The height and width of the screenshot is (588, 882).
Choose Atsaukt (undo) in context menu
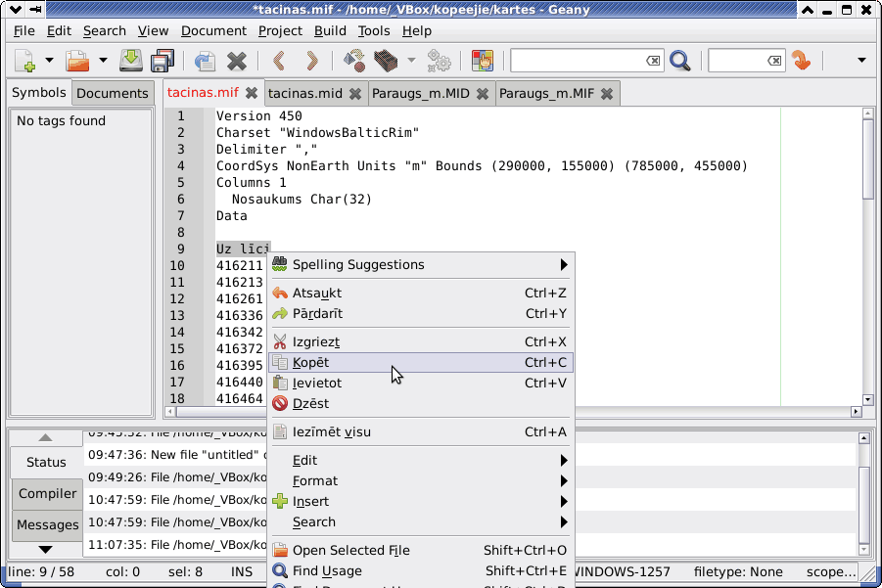(x=421, y=293)
